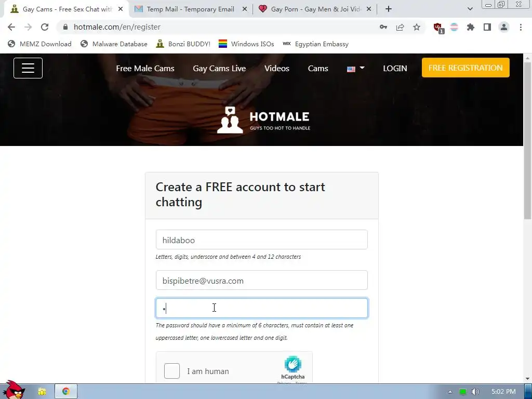
Task: Open the volume speaker tray icon
Action: (x=475, y=392)
